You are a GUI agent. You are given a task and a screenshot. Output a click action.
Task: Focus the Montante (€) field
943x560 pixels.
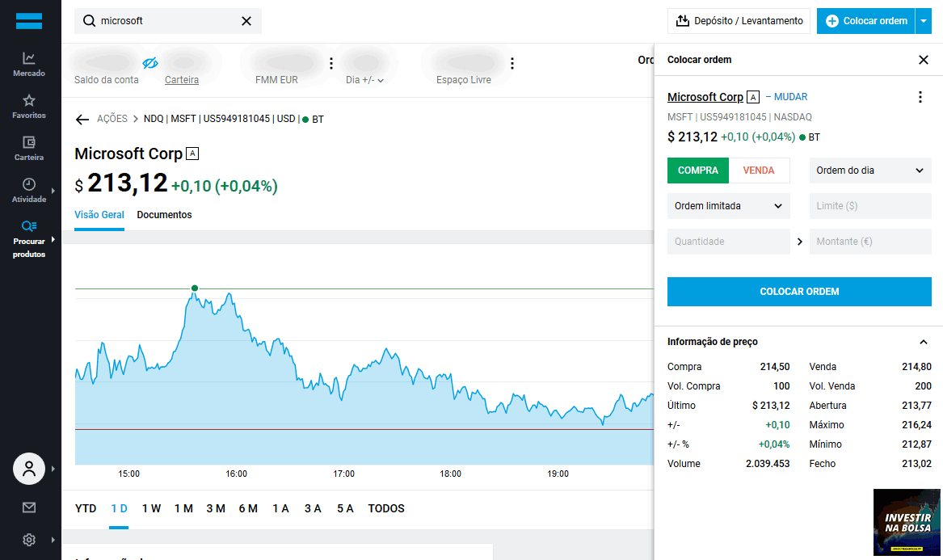[x=870, y=241]
